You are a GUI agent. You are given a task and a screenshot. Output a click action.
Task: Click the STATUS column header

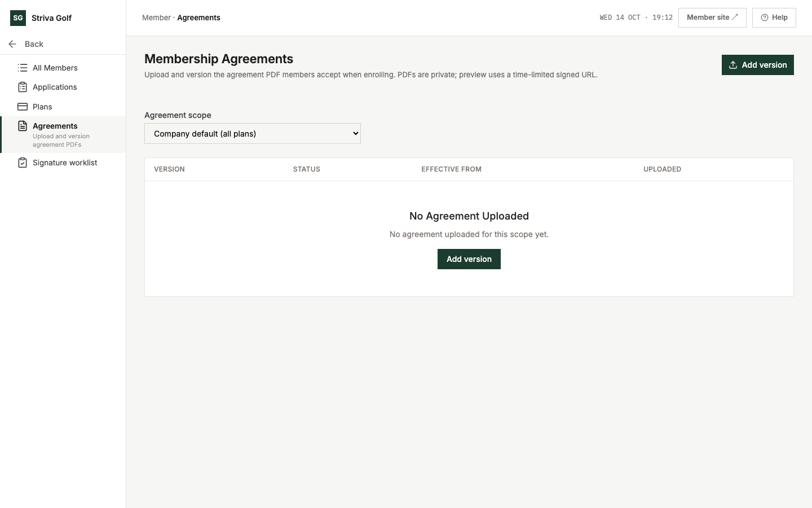point(307,169)
